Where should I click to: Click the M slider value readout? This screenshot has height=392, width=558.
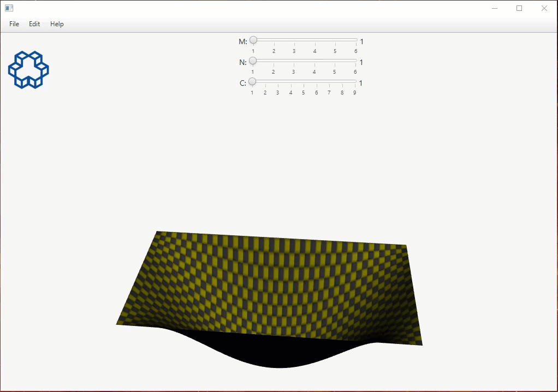tap(361, 41)
